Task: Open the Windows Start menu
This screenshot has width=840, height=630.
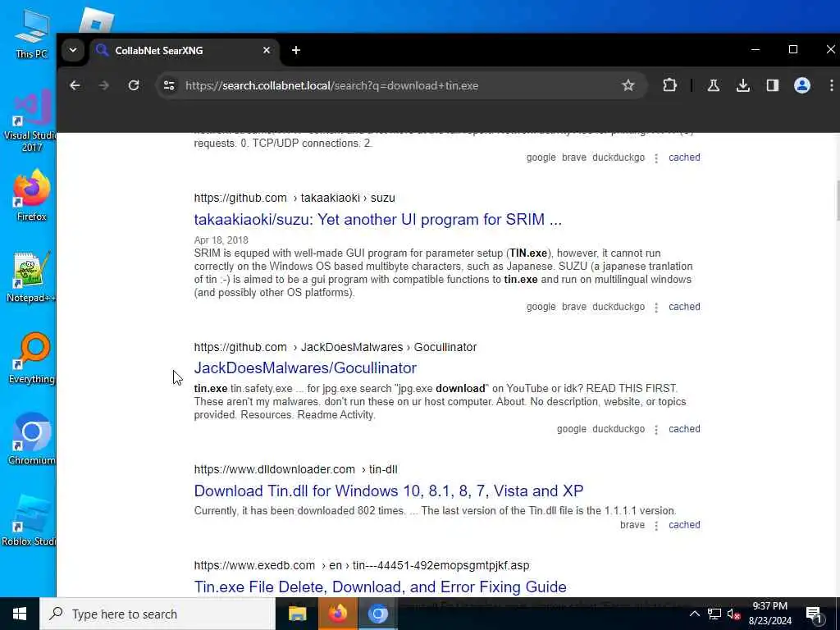Action: [x=20, y=614]
